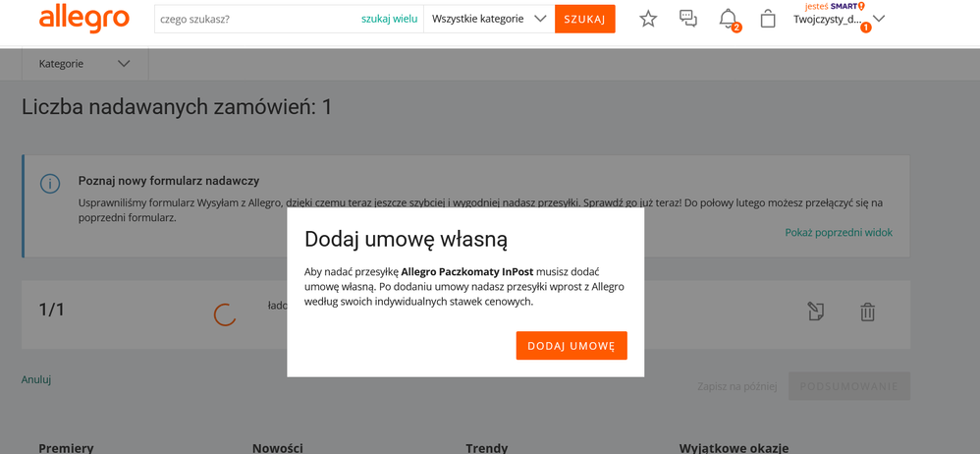Click the Premiery footer heading
The image size is (980, 454).
pyautogui.click(x=66, y=448)
